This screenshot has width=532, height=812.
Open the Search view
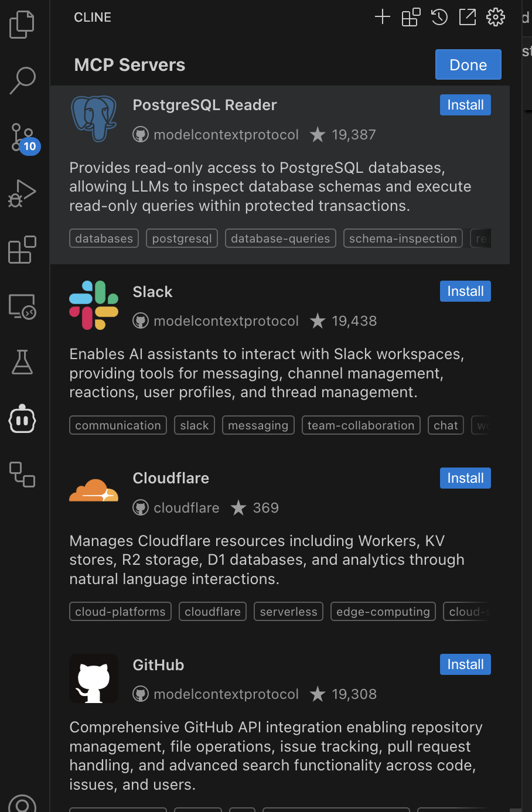(x=22, y=80)
